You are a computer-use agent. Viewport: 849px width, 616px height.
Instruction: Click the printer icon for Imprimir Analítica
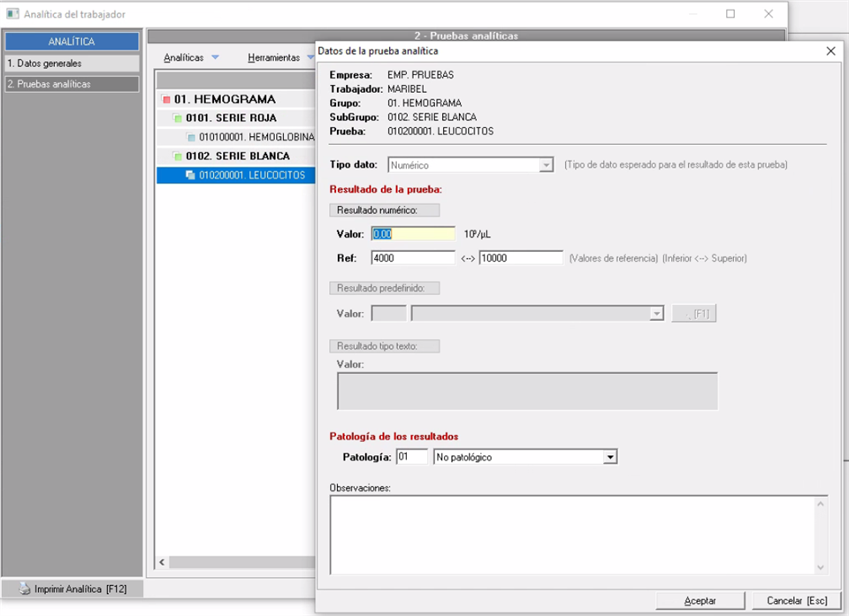(x=25, y=589)
